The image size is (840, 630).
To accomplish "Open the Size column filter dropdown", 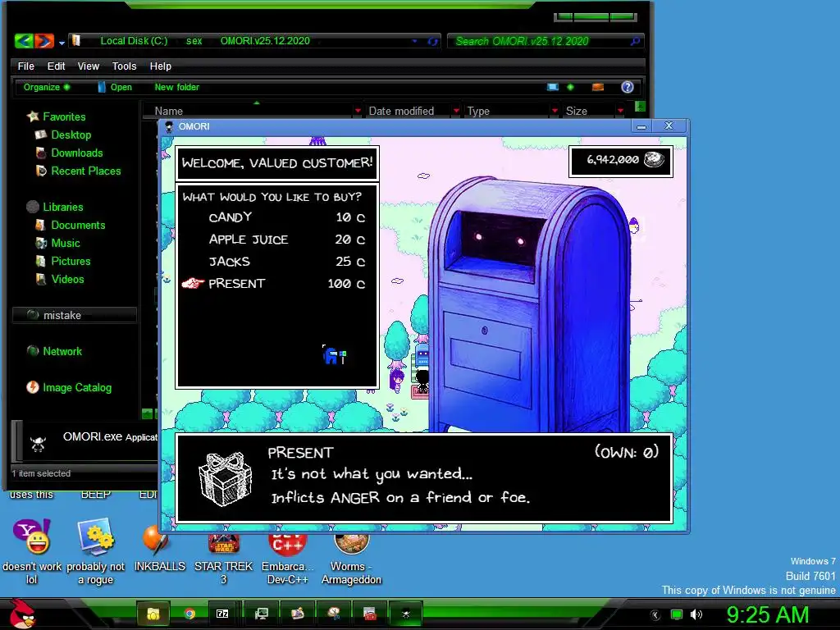I will coord(620,111).
